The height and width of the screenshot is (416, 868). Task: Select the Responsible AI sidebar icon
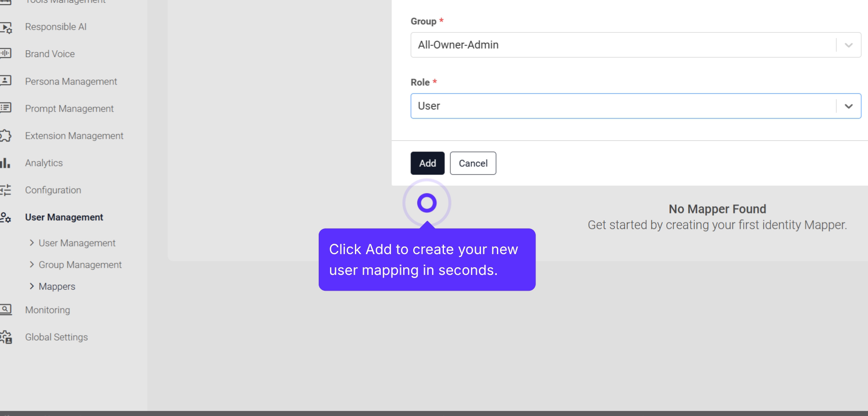[6, 27]
